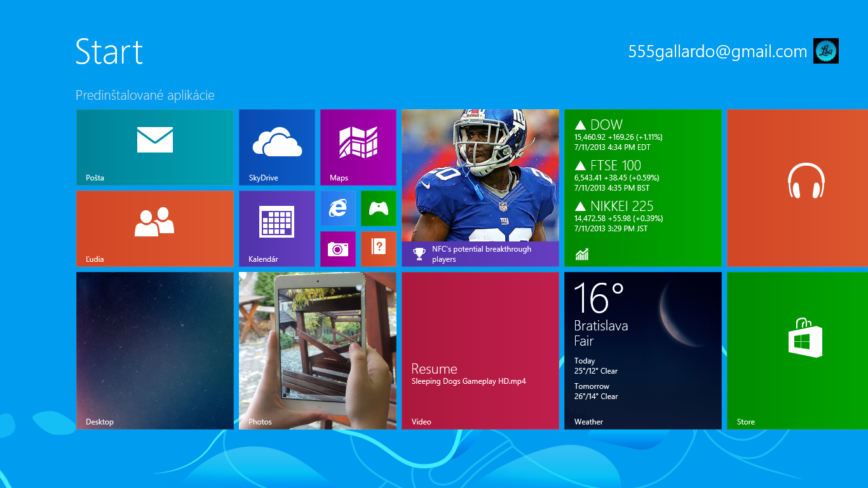Click the 555gallardo@gmail.com account name
868x488 pixels.
[718, 51]
